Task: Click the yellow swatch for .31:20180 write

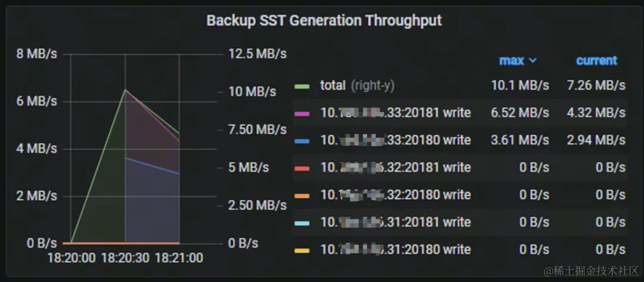Action: (x=302, y=250)
